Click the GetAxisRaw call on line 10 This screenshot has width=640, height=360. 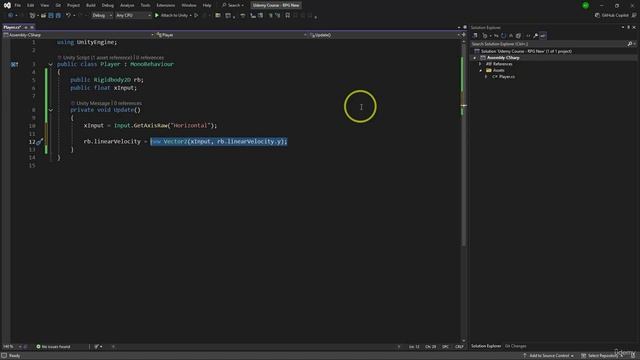(x=150, y=125)
